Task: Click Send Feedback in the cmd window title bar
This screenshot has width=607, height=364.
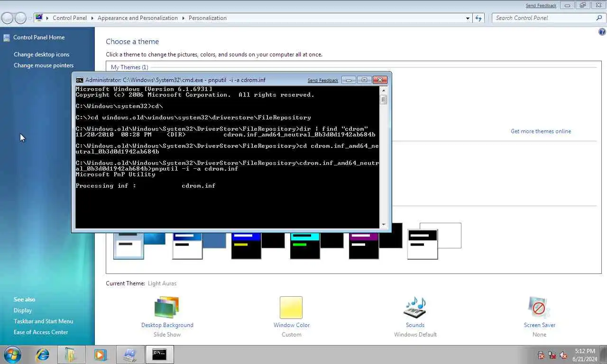Action: click(323, 81)
